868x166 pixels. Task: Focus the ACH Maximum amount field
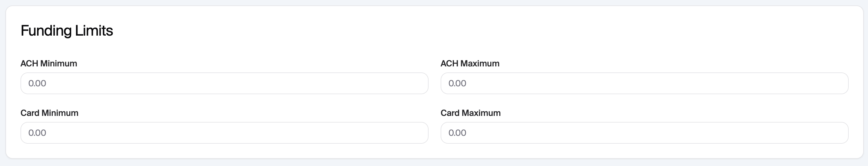[x=644, y=83]
